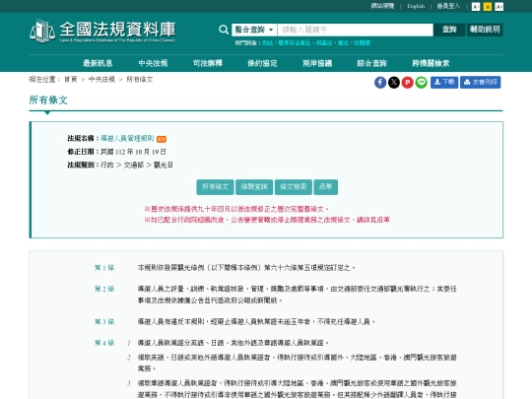Share page on Facebook
The image size is (532, 399).
click(380, 83)
